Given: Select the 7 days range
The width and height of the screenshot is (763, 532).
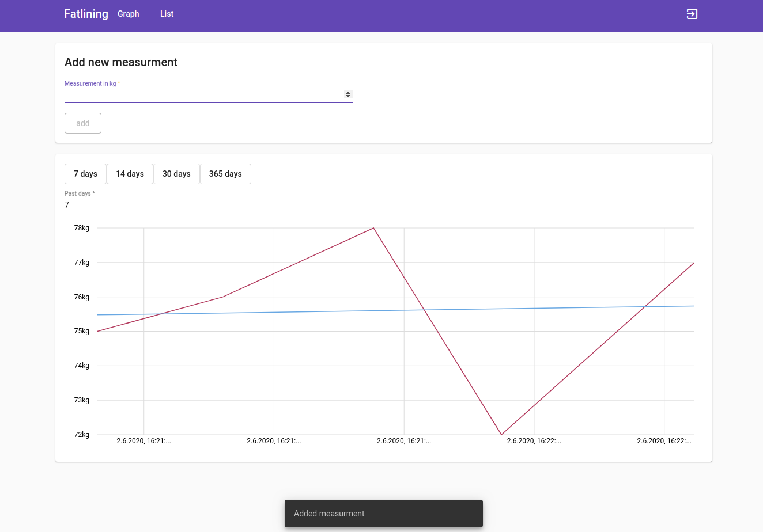Looking at the screenshot, I should point(85,174).
